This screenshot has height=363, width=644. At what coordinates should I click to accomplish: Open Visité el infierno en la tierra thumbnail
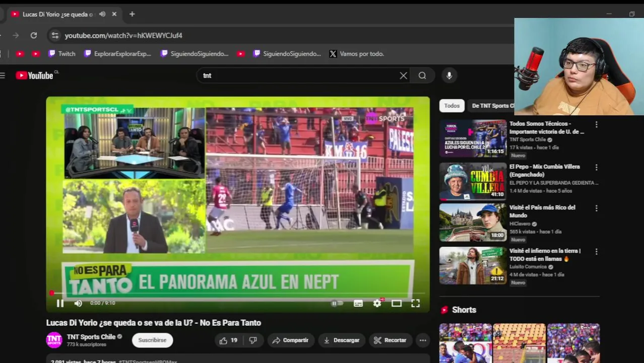click(473, 266)
